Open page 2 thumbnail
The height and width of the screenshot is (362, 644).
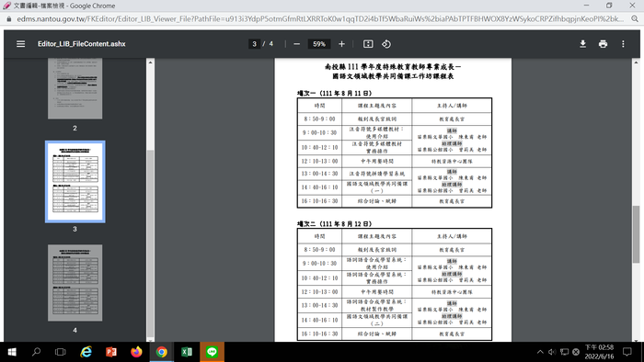point(75,88)
